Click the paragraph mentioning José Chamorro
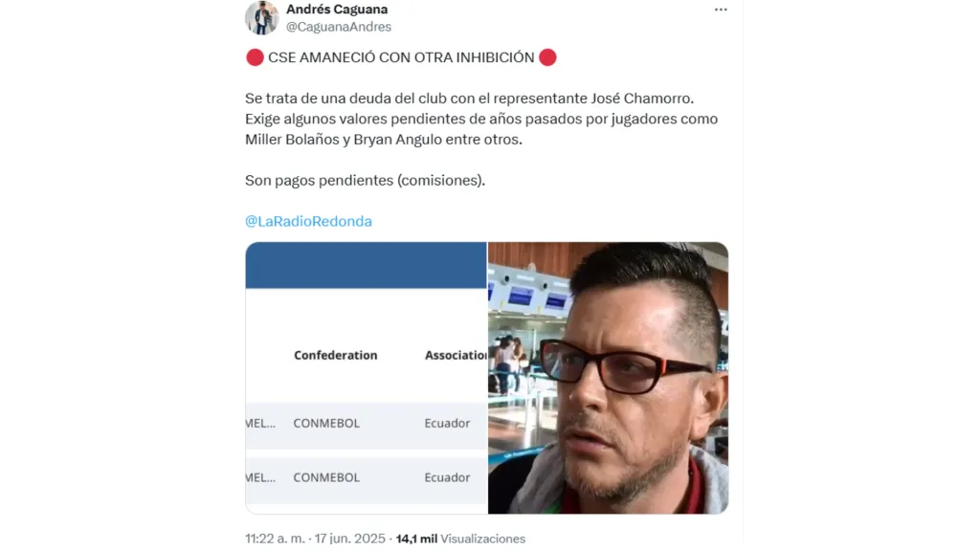This screenshot has width=980, height=551. click(x=481, y=119)
